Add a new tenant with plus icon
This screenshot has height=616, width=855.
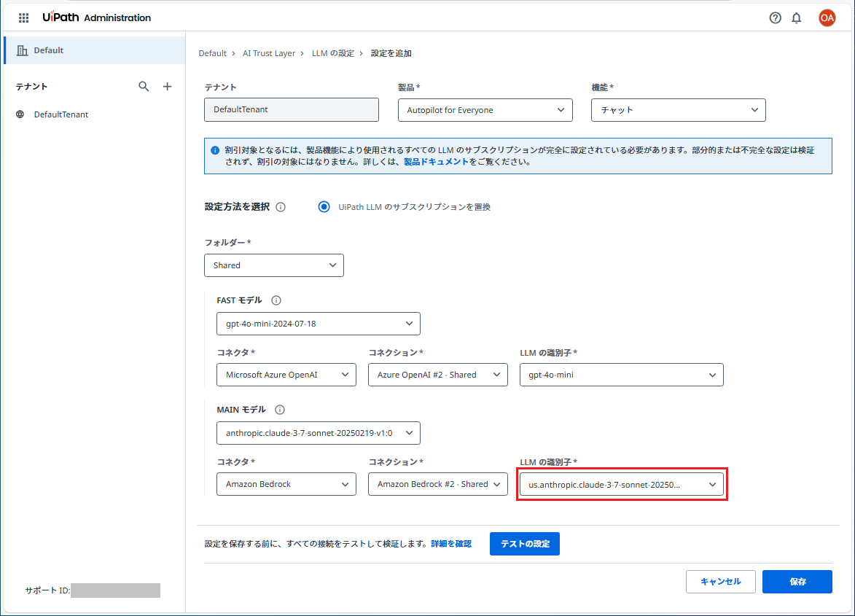point(168,86)
